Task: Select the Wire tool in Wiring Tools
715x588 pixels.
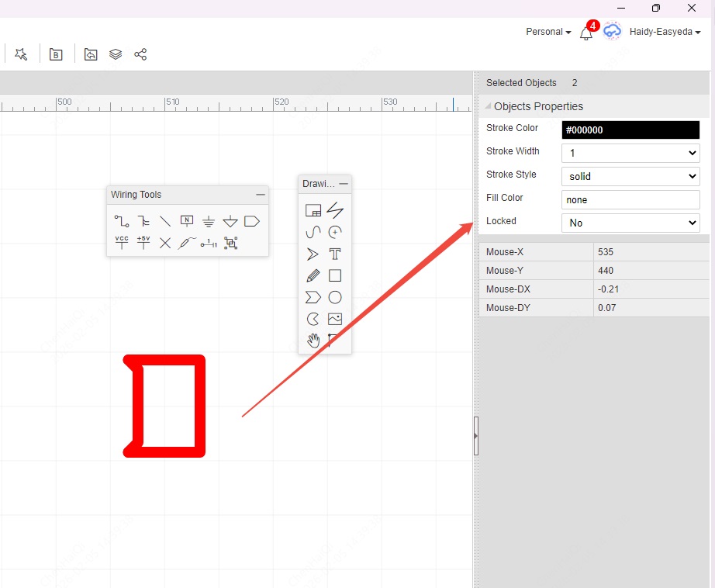Action: pos(122,222)
